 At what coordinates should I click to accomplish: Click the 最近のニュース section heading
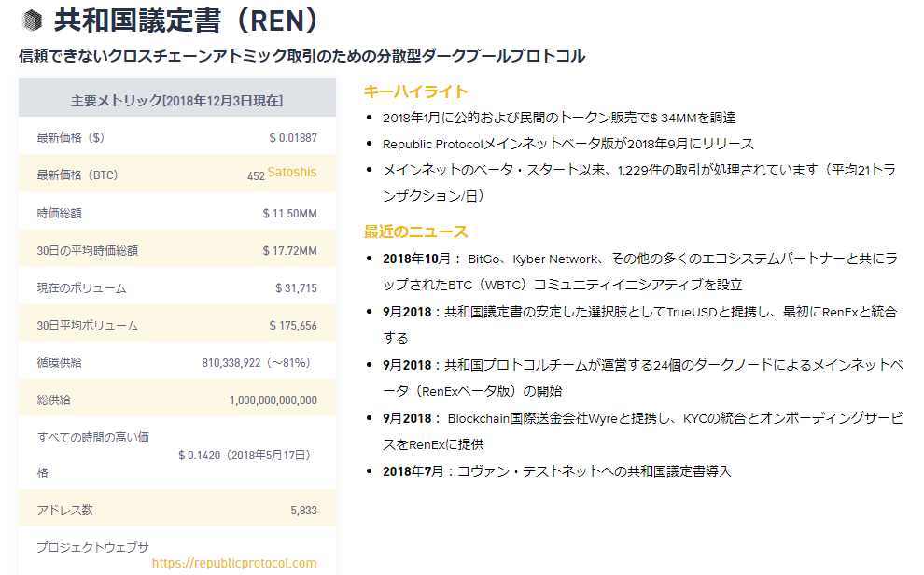pyautogui.click(x=415, y=231)
